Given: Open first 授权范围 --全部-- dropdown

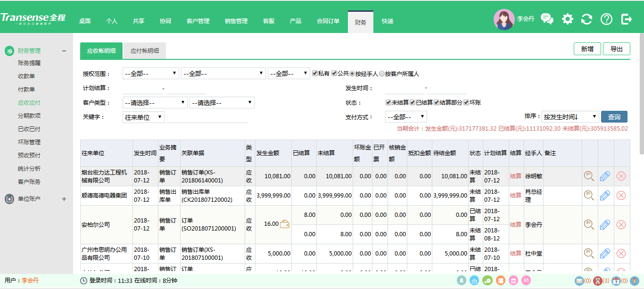Looking at the screenshot, I should (x=150, y=74).
